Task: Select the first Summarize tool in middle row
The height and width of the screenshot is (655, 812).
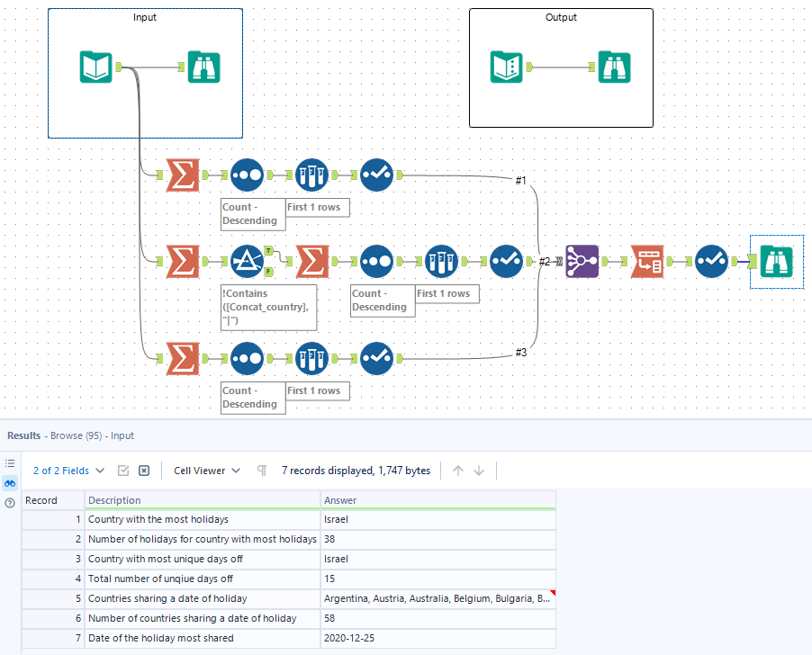Action: (182, 261)
